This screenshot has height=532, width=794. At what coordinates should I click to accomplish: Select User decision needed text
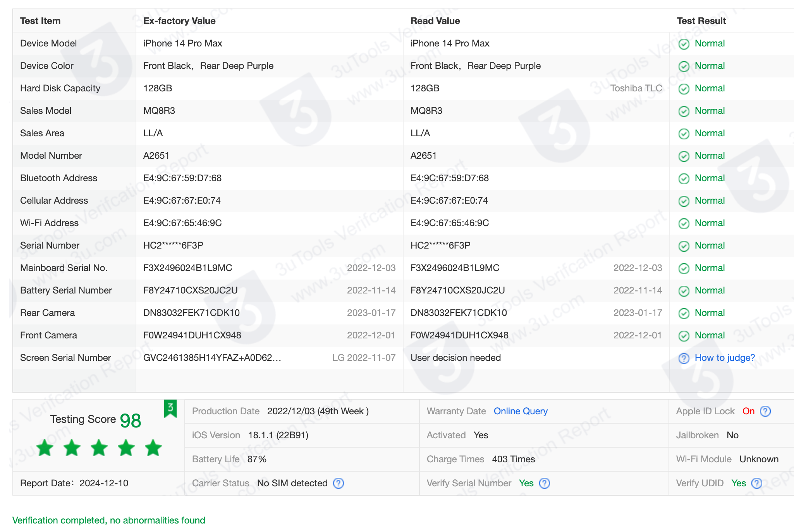(456, 358)
